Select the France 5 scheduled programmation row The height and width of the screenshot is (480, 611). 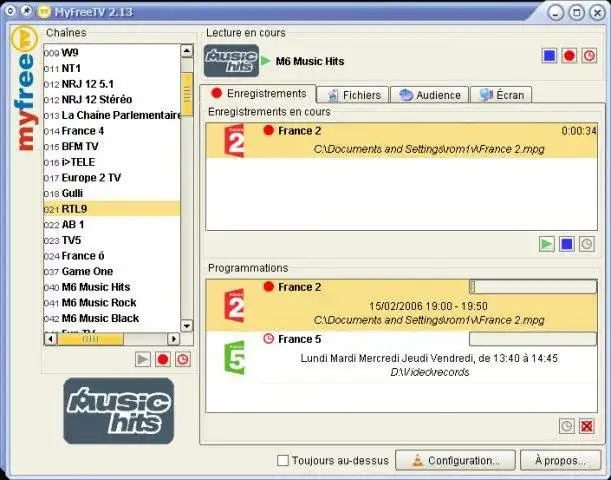(401, 356)
